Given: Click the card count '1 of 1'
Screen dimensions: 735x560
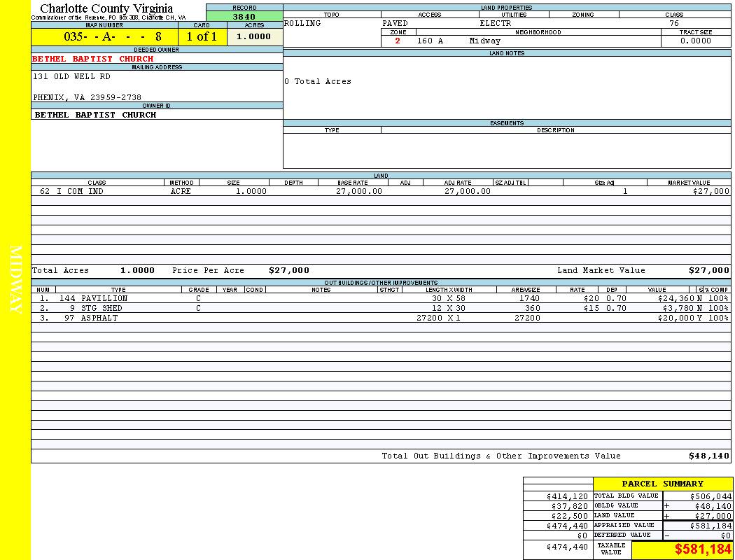Looking at the screenshot, I should click(x=202, y=37).
